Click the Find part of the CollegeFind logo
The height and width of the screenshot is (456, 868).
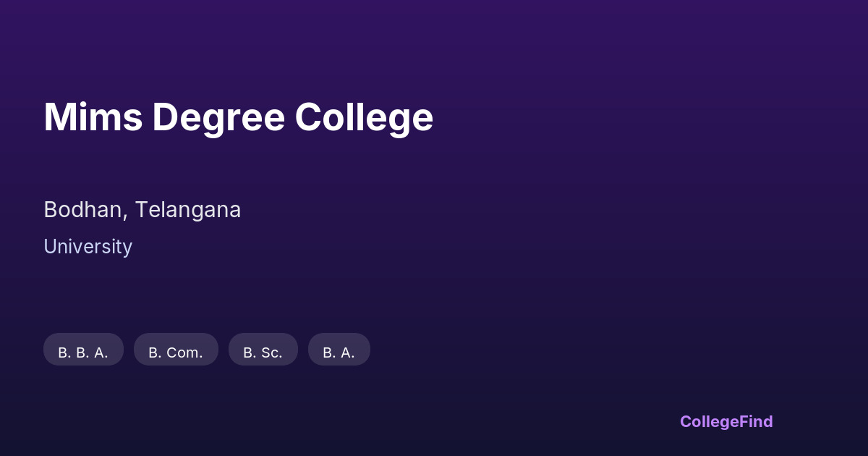[x=755, y=421]
